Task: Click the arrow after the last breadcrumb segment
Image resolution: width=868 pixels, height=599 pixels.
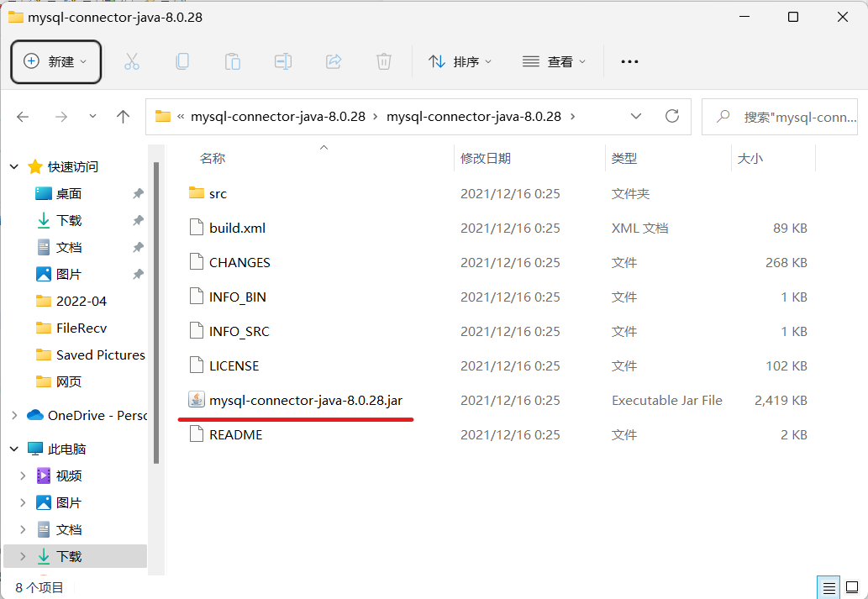Action: coord(572,116)
